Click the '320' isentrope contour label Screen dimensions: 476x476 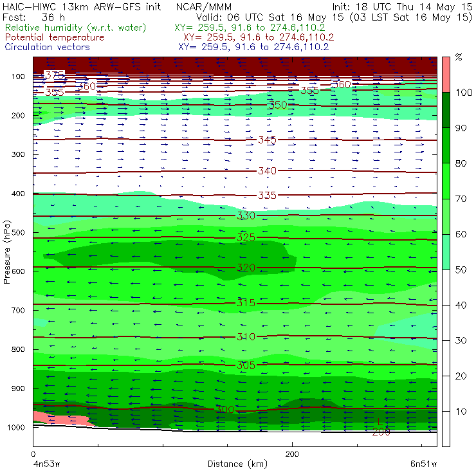point(246,268)
